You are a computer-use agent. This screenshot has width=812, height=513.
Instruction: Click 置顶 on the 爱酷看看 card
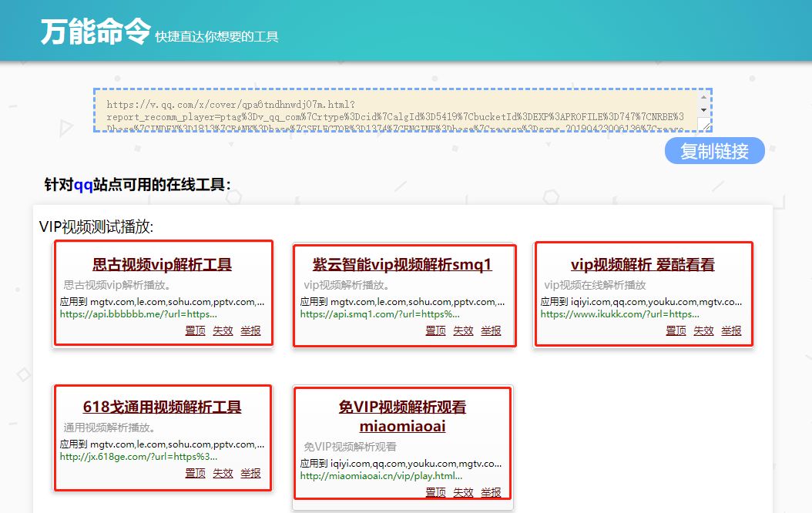pyautogui.click(x=676, y=330)
